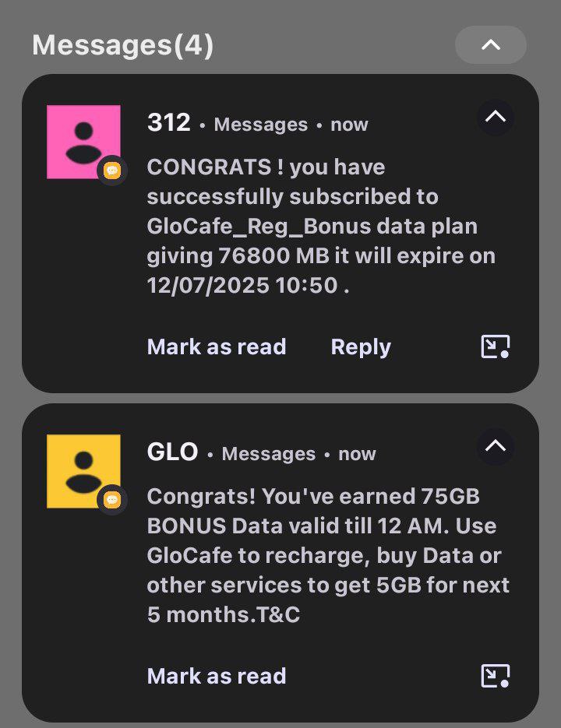
Task: Mark the 312 message as read
Action: (x=217, y=346)
